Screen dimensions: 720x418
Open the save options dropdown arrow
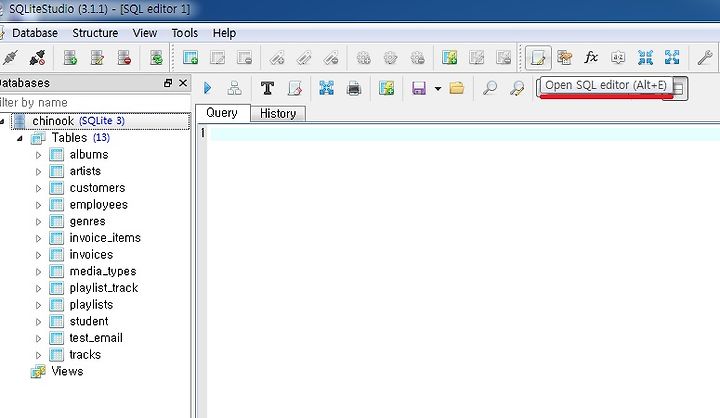tap(438, 88)
